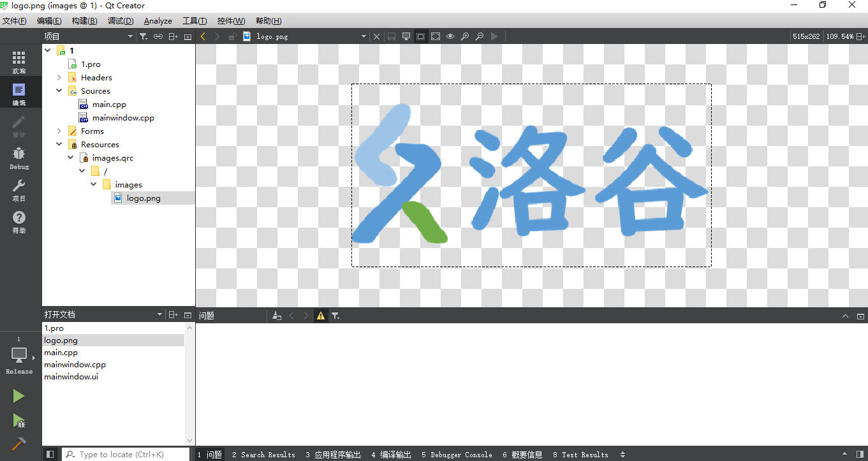Viewport: 868px width, 461px height.
Task: Select main.cpp in project tree
Action: click(x=109, y=104)
